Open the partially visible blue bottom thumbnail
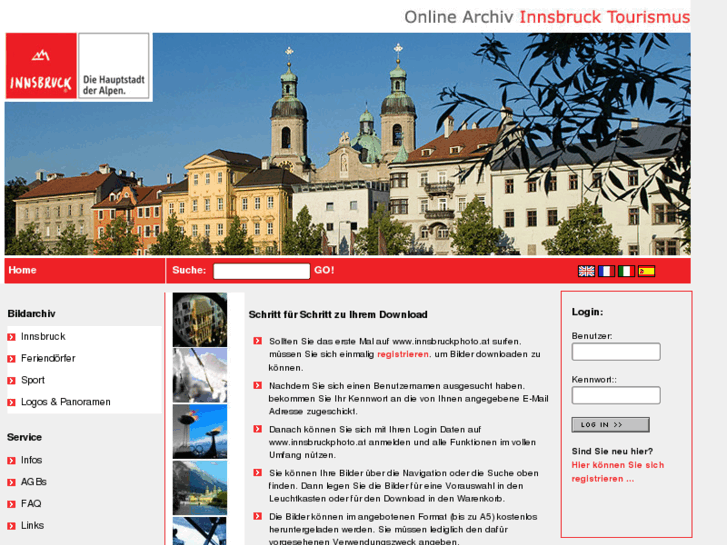727x545 pixels. pyautogui.click(x=200, y=531)
